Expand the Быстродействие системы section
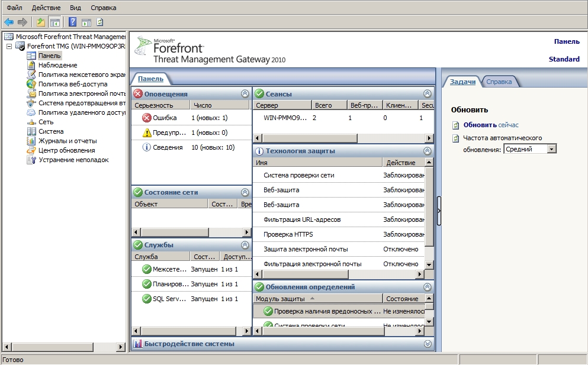 427,344
